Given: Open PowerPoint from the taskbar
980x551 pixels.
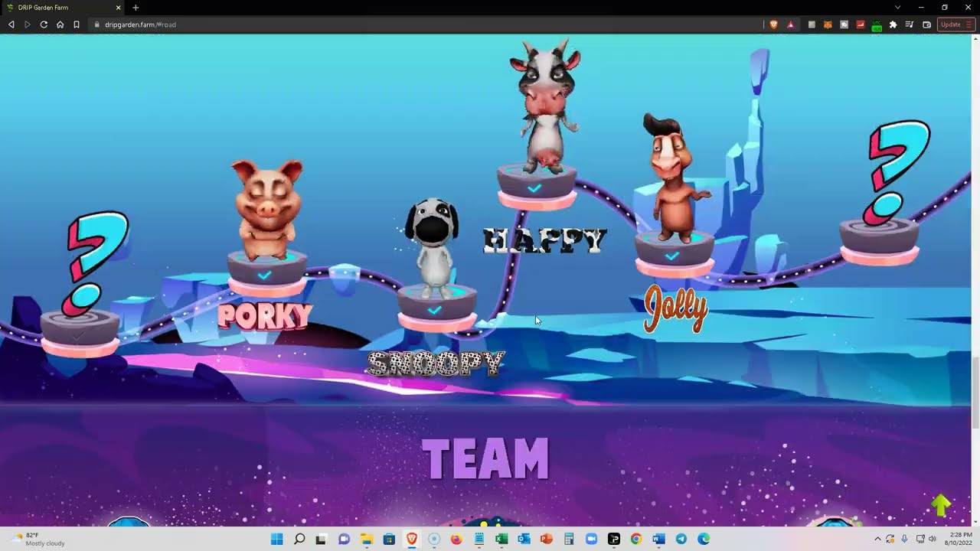Looking at the screenshot, I should 546,539.
